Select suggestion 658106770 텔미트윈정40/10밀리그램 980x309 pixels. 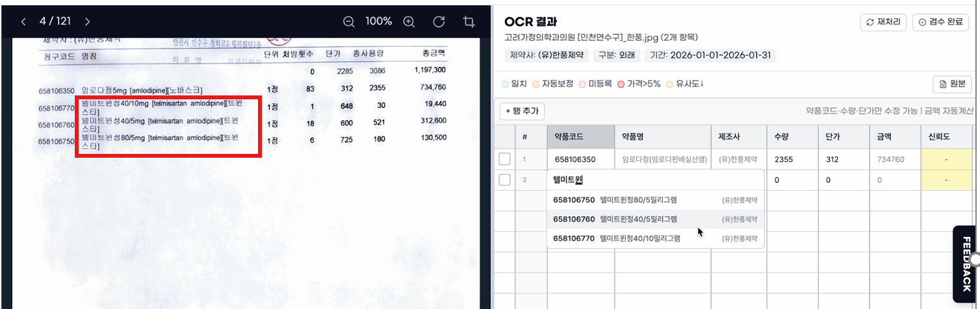656,238
